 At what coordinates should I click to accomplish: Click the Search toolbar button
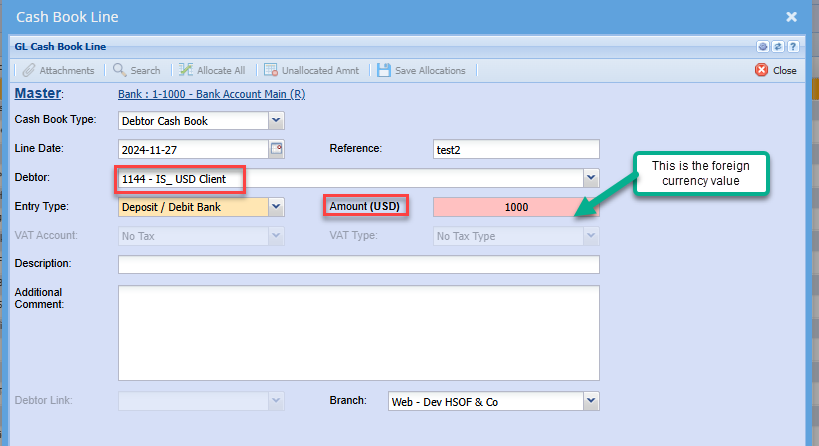[x=137, y=71]
